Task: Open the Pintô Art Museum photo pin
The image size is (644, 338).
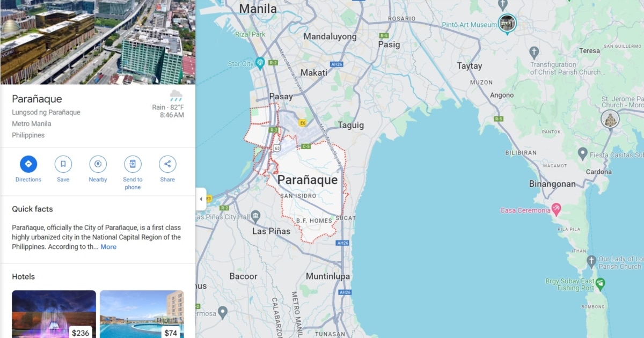Action: click(507, 23)
